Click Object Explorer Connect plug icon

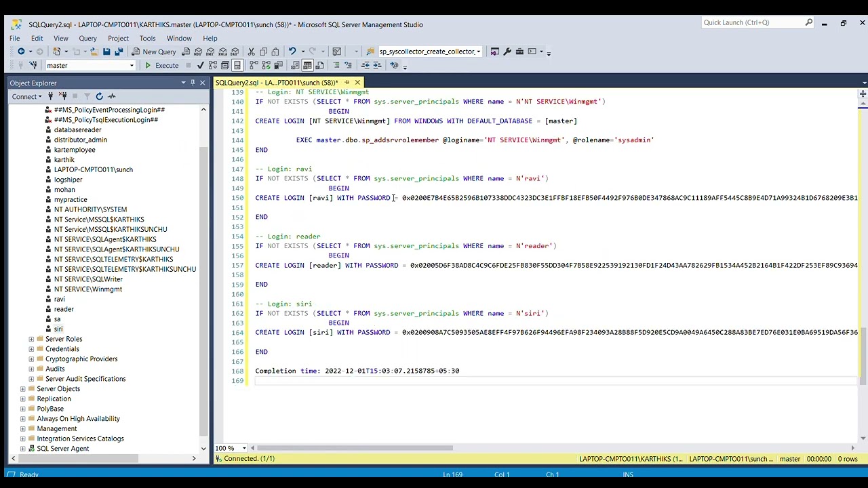[50, 96]
